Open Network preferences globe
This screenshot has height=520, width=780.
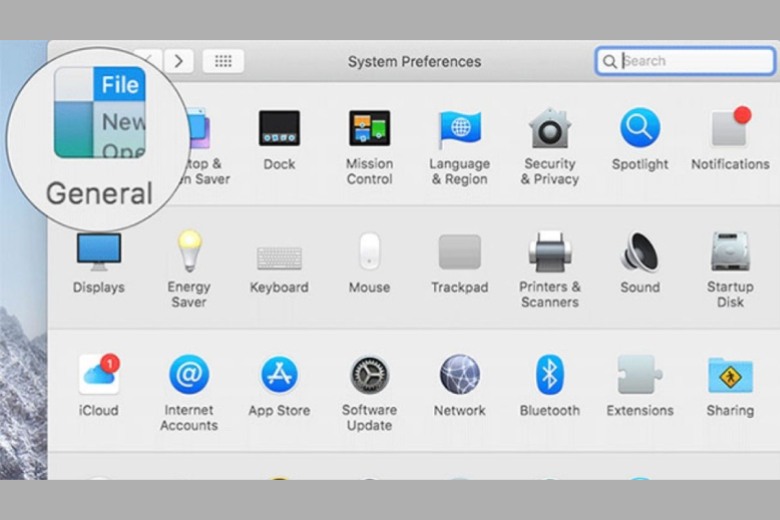tap(460, 374)
